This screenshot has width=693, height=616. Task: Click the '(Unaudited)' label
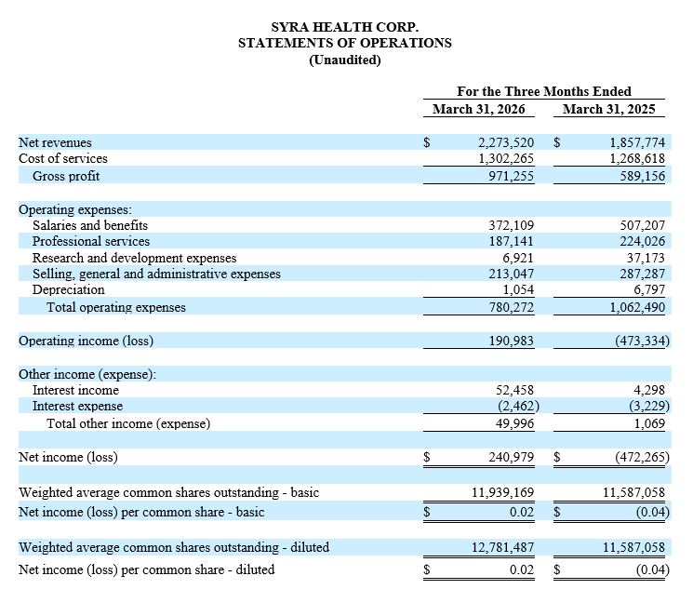pyautogui.click(x=345, y=60)
